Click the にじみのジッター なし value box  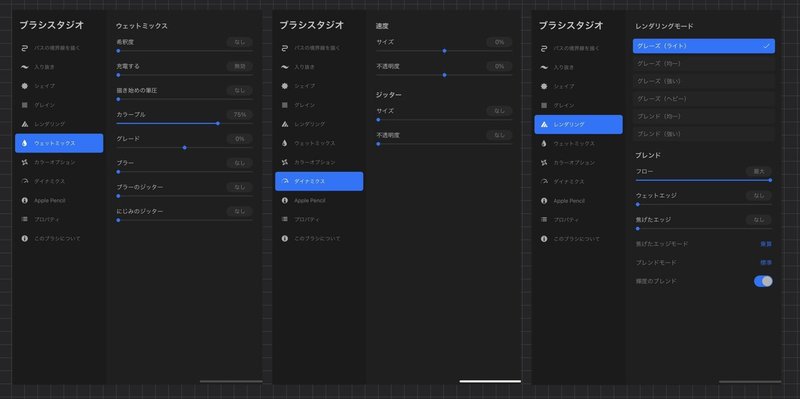pos(240,211)
